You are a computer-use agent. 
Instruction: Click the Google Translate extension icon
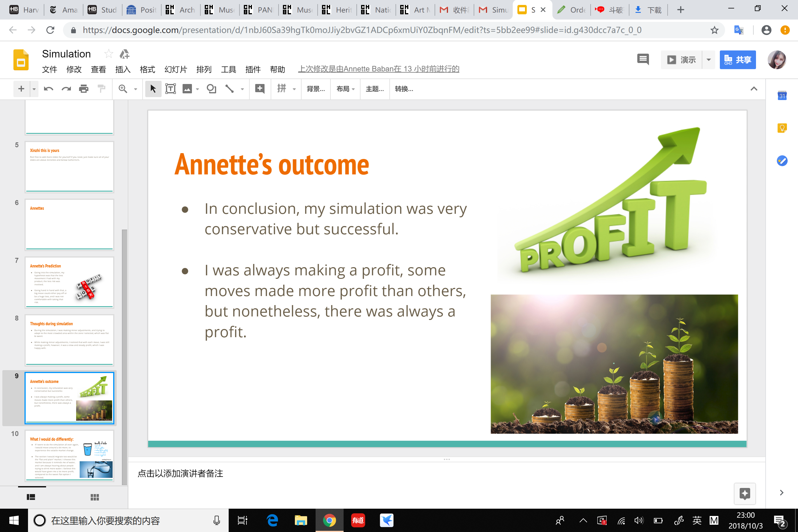tap(738, 30)
